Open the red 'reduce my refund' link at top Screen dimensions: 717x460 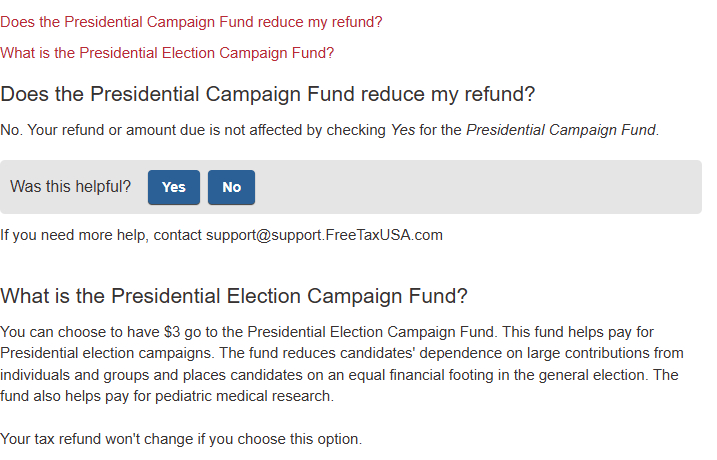pyautogui.click(x=191, y=21)
